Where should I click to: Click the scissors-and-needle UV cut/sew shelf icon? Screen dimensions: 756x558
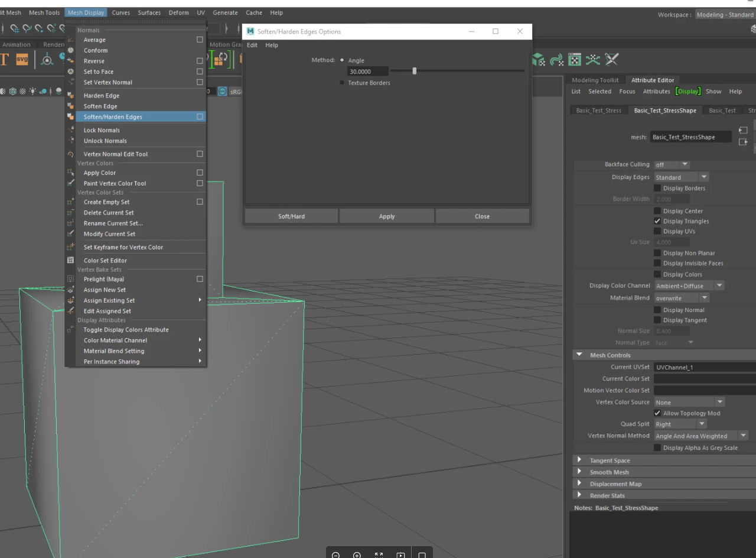point(611,59)
